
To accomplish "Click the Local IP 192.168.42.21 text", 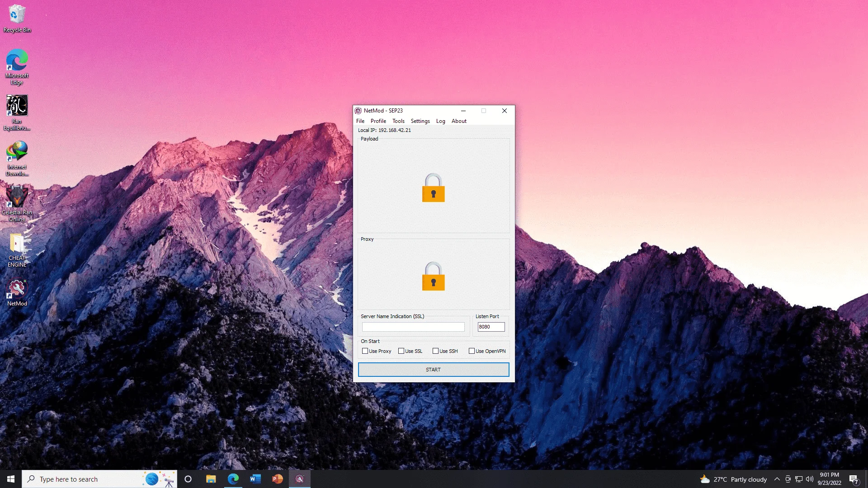I will pos(385,130).
